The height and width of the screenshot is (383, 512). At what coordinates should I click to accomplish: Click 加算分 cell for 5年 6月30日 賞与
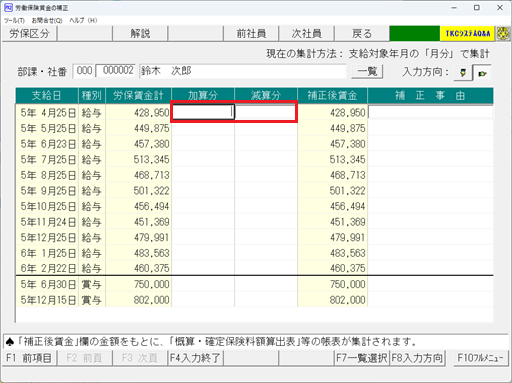(x=203, y=284)
